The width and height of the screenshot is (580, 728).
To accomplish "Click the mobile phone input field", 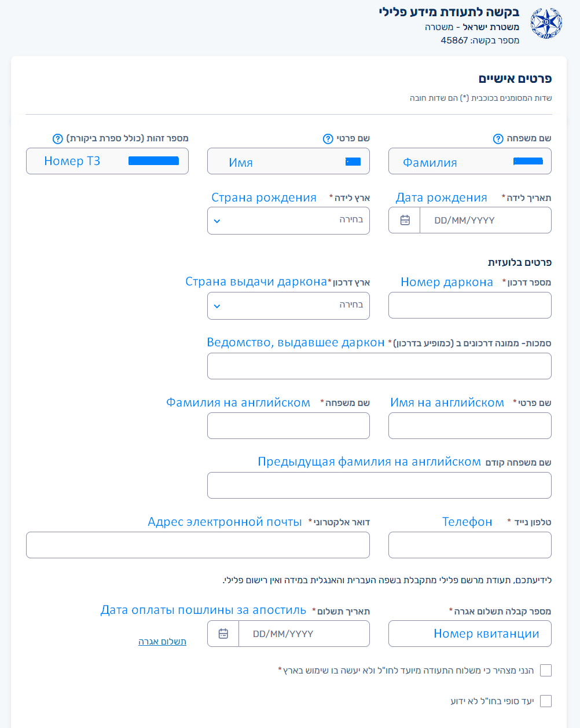I will (469, 545).
